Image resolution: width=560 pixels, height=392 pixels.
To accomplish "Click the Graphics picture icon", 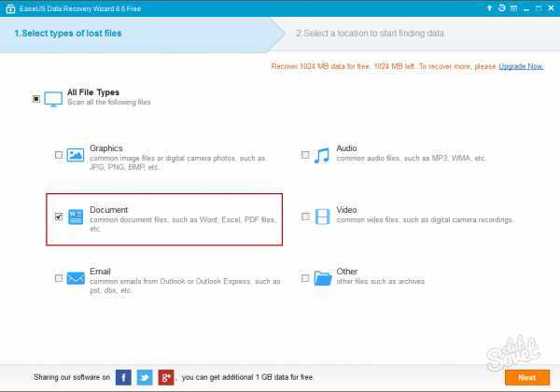I will tap(76, 155).
